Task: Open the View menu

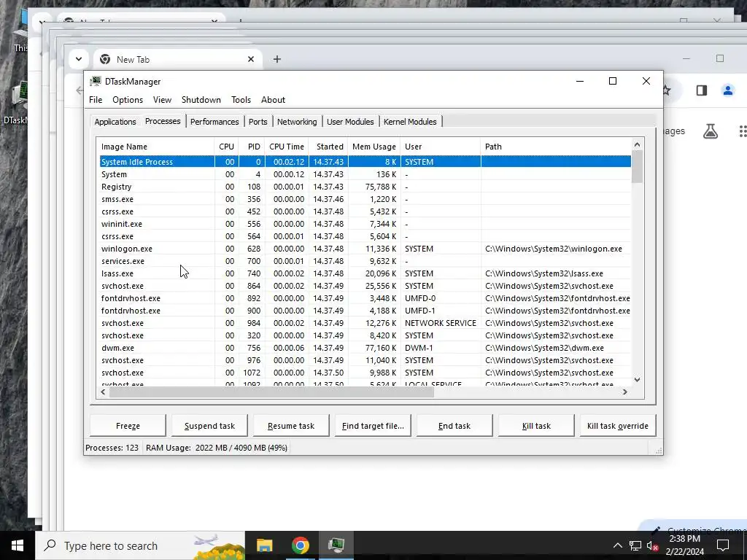Action: tap(162, 99)
